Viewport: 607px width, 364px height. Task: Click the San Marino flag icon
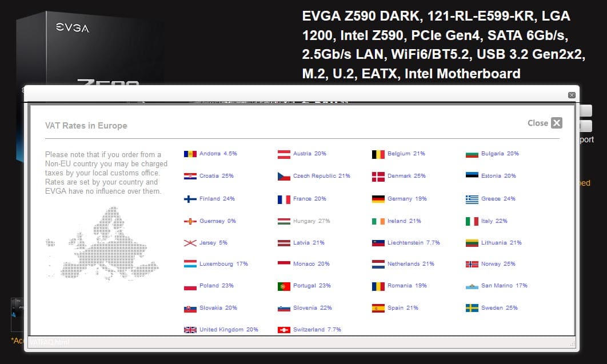(x=472, y=287)
